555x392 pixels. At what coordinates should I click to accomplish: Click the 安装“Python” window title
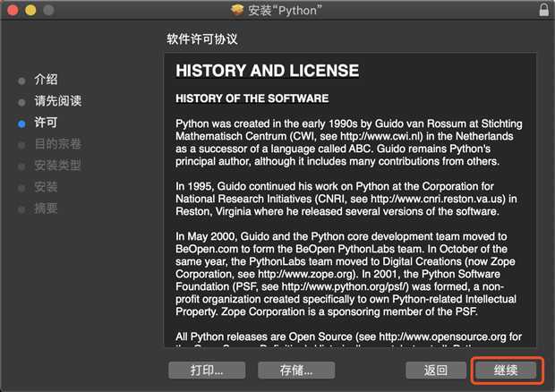(x=285, y=10)
